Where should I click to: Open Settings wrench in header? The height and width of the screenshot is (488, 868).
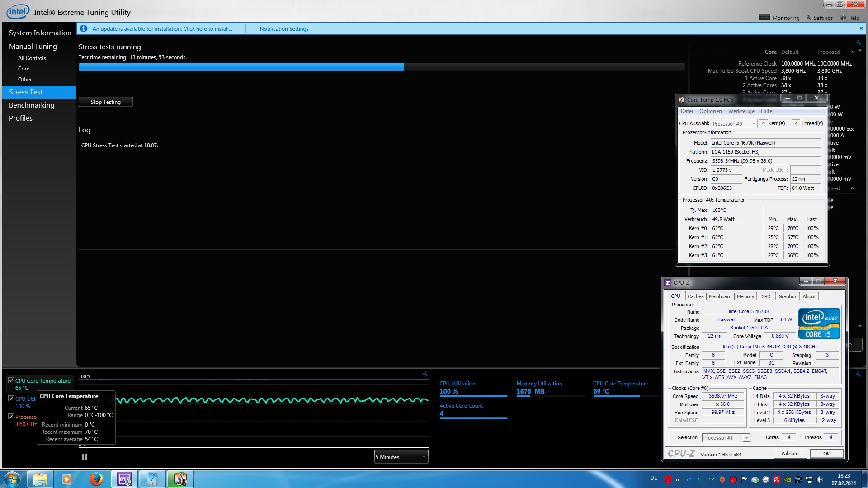coord(809,18)
